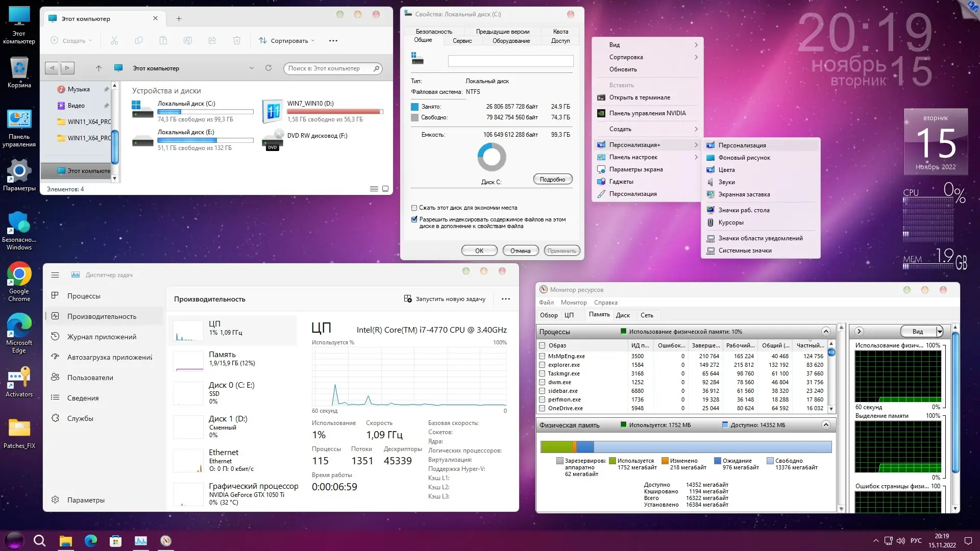Open the Вид dropdown in Resource Monitor

point(921,331)
